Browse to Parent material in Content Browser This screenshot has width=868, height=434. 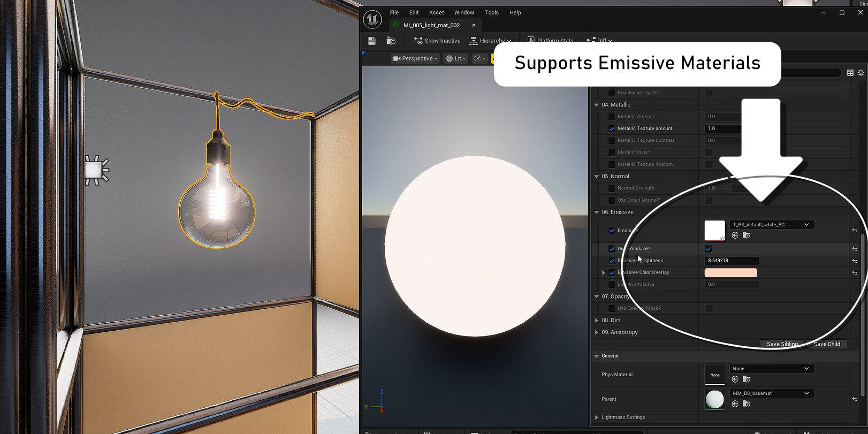747,404
